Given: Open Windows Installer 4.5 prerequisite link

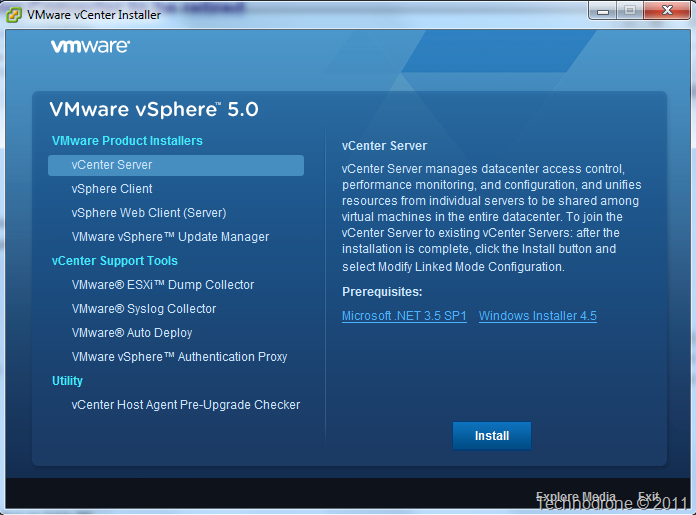Looking at the screenshot, I should [x=538, y=316].
